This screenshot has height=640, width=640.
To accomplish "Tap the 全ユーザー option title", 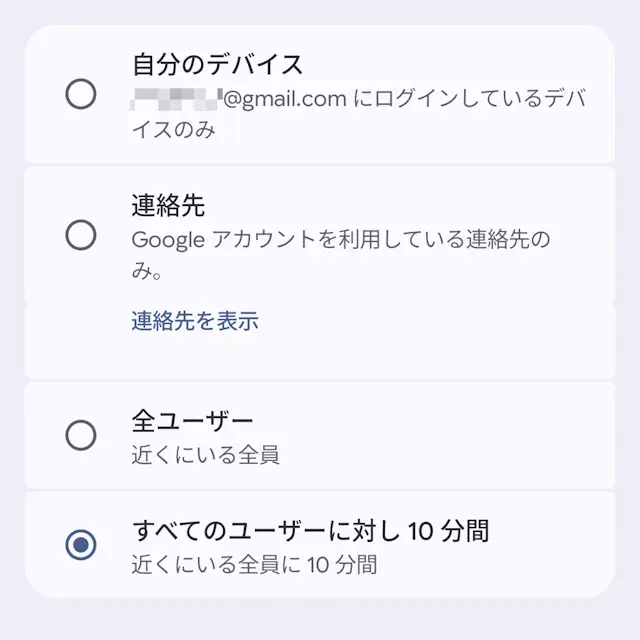I will click(x=192, y=420).
